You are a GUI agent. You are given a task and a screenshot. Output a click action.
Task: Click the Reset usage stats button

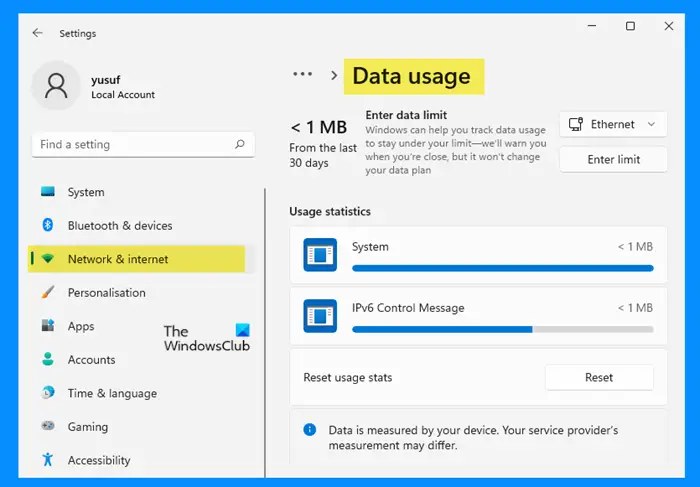(599, 378)
